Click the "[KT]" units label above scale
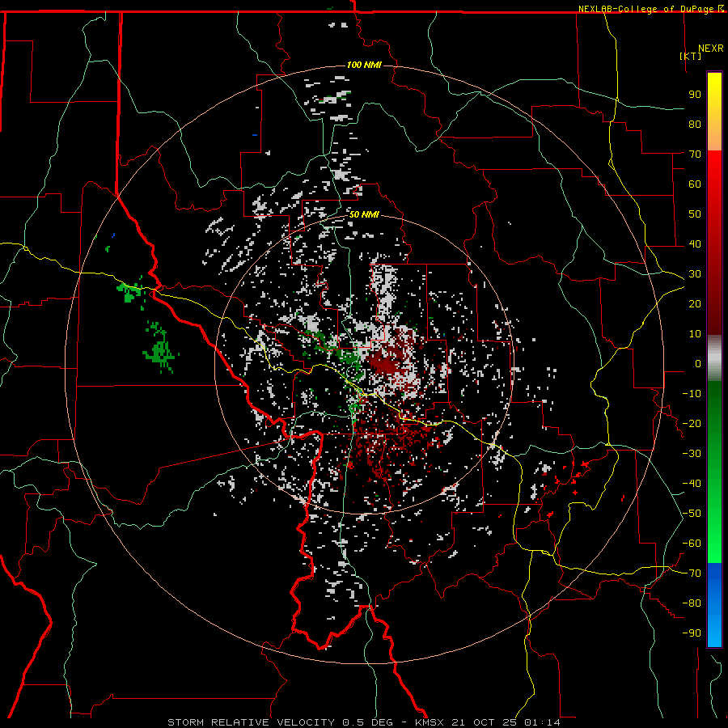This screenshot has width=728, height=728. coord(691,56)
